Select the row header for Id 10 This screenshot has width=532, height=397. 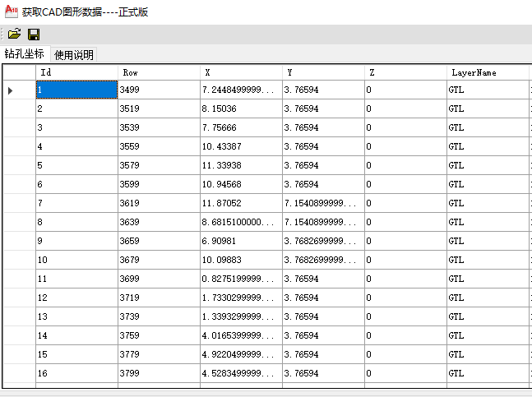coord(19,260)
